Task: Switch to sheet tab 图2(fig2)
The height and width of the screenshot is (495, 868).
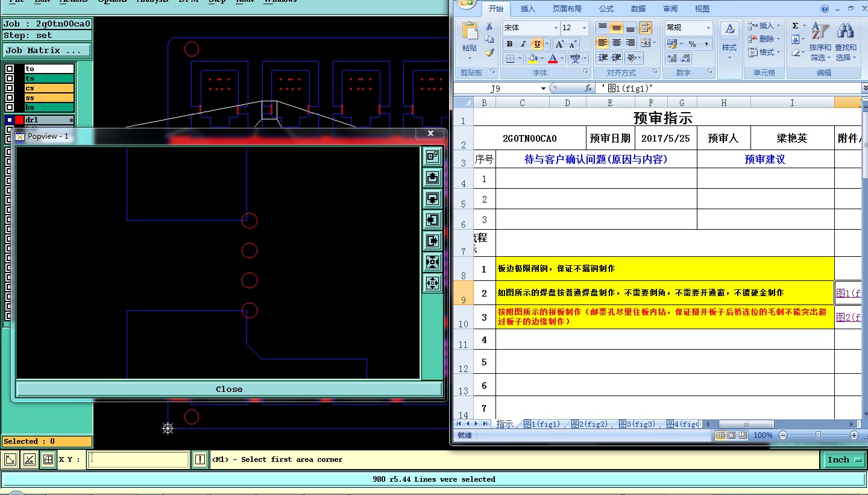Action: click(x=589, y=424)
